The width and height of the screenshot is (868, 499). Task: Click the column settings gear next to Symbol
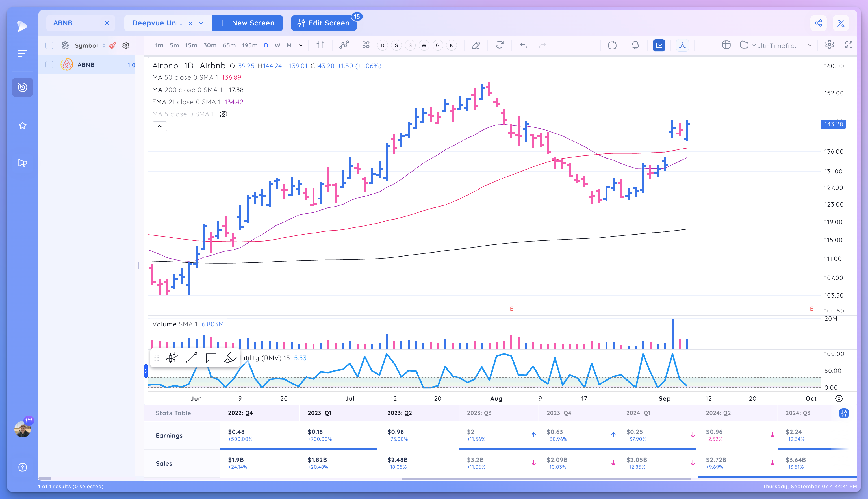click(x=126, y=45)
